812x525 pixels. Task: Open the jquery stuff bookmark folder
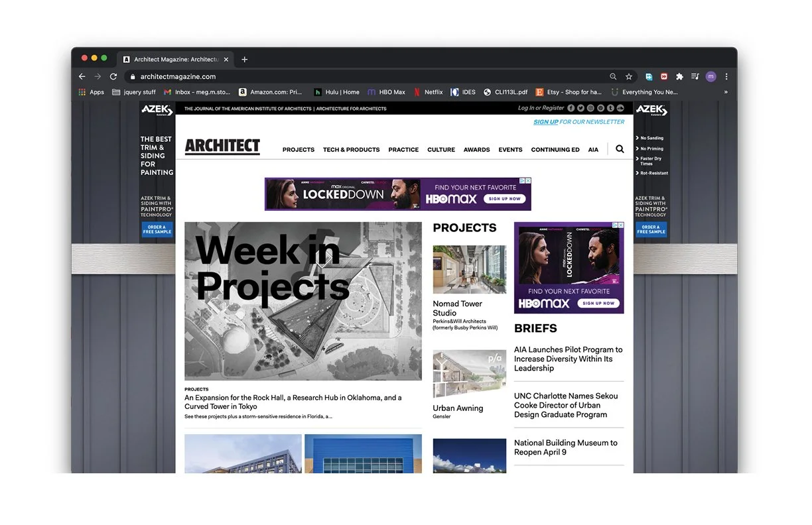click(x=134, y=92)
